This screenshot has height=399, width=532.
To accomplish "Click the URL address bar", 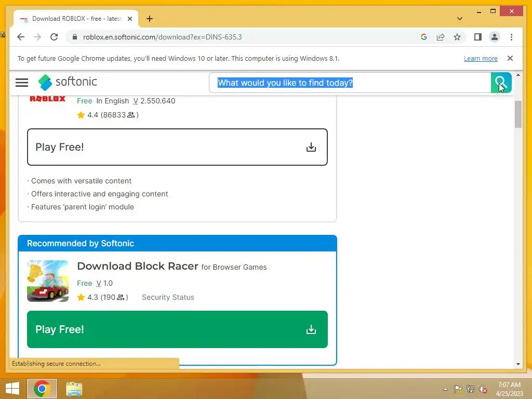I will [244, 37].
